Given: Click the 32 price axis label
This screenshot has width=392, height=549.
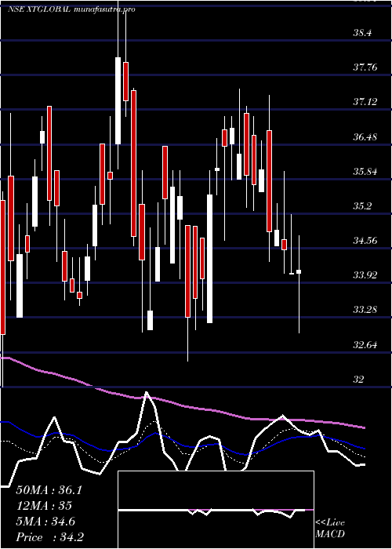Looking at the screenshot, I should (359, 379).
